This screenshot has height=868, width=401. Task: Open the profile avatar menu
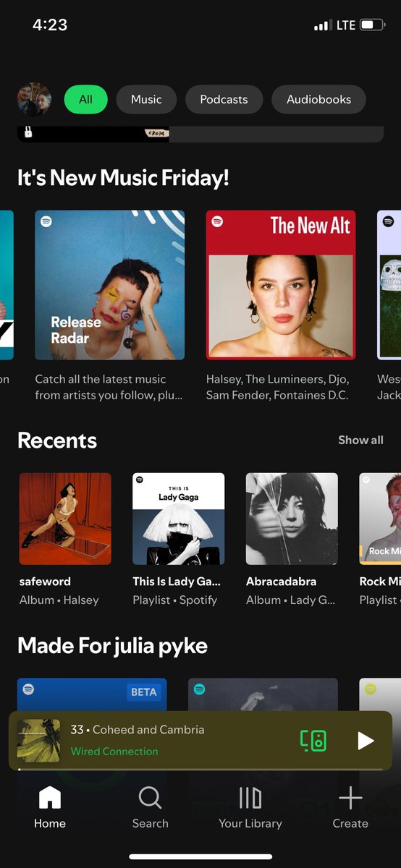coord(34,99)
